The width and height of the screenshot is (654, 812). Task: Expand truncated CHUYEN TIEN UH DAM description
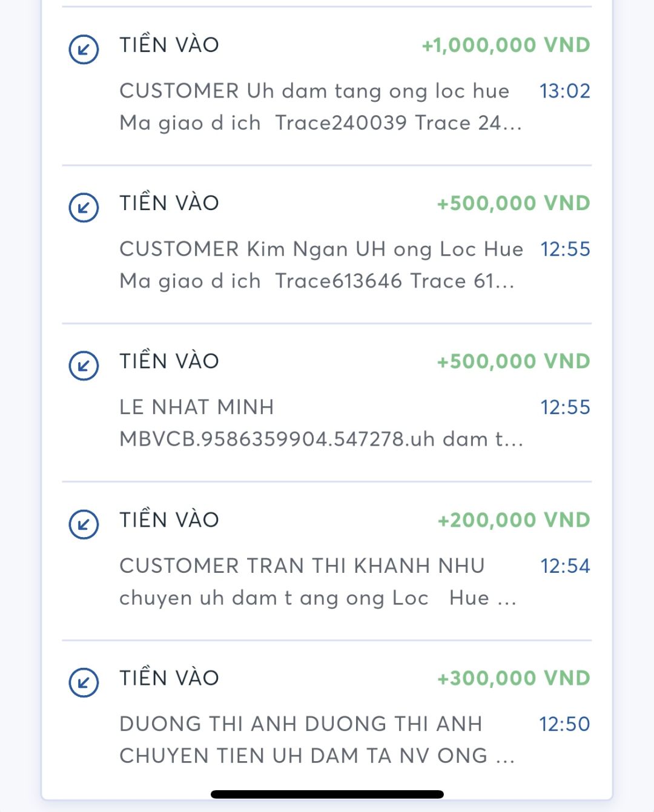(x=317, y=756)
